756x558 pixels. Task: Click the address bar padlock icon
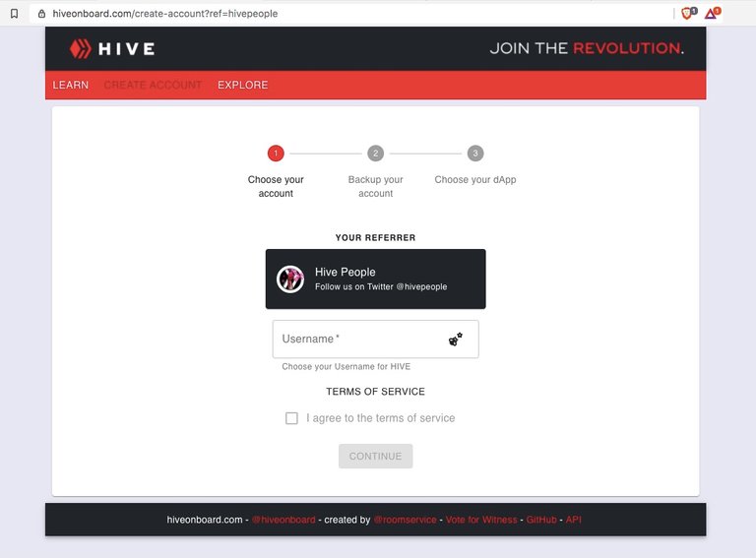pyautogui.click(x=42, y=14)
